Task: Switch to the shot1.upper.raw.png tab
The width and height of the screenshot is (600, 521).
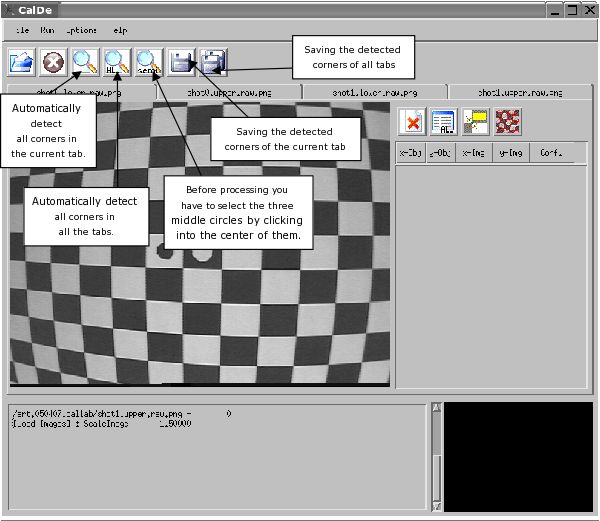Action: pyautogui.click(x=519, y=92)
